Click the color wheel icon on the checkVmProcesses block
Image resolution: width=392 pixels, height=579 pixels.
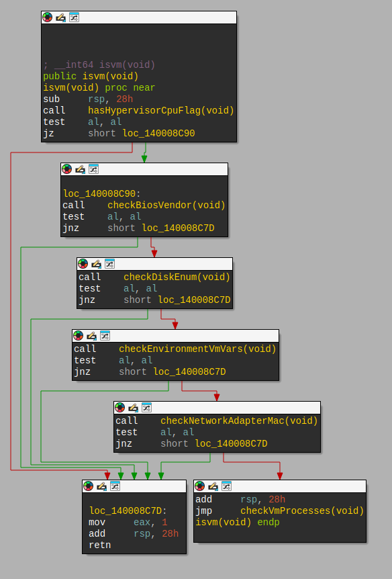pos(199,486)
